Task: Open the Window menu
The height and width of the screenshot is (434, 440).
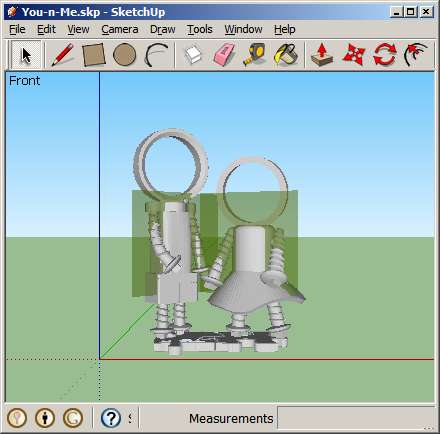Action: (243, 29)
